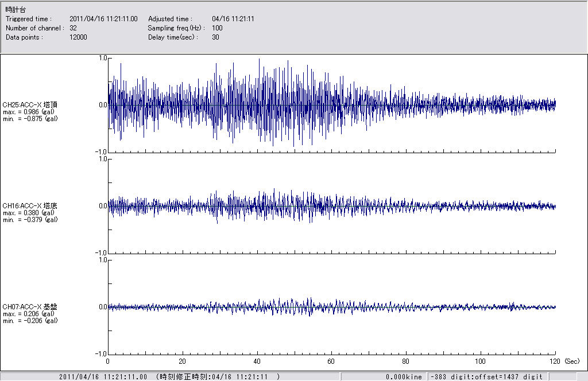Viewport: 588px width, 381px height.
Task: Select the CH07:ACC-X 基盤 channel label
Action: tap(29, 307)
